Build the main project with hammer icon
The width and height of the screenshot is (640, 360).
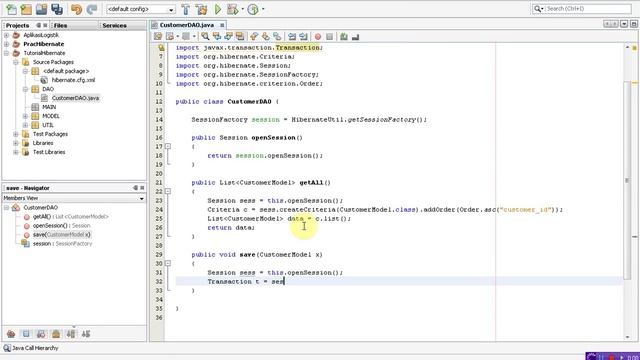pyautogui.click(x=186, y=9)
